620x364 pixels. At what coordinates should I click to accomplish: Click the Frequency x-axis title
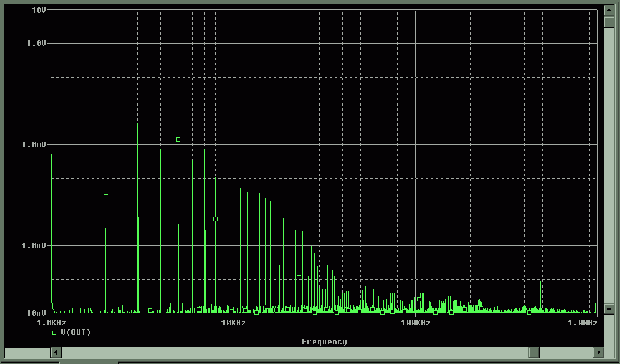324,342
